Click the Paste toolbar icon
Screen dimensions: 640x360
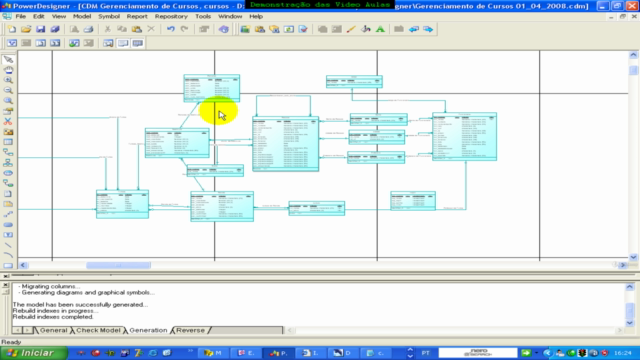pos(136,29)
